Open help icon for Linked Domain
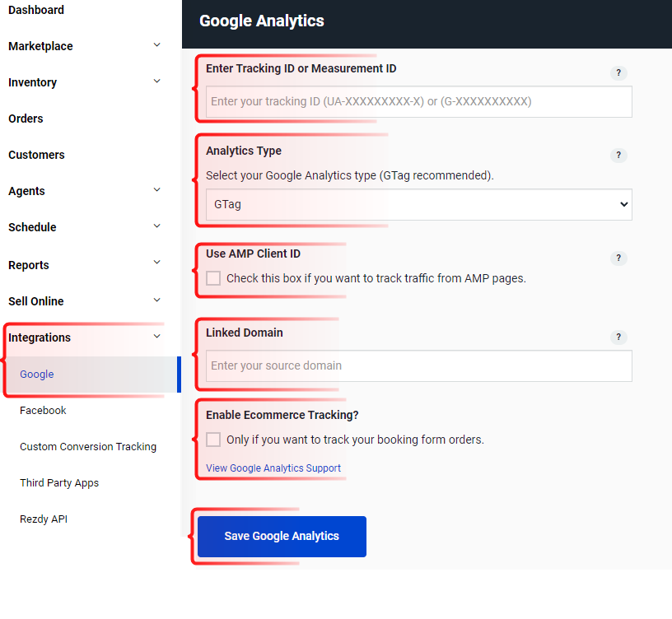The width and height of the screenshot is (672, 619). click(x=618, y=337)
